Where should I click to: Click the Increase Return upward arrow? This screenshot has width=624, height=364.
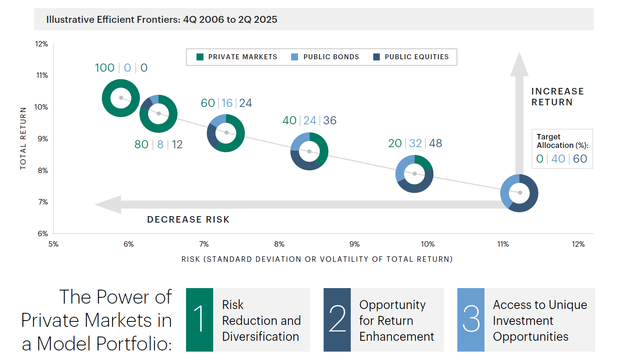(x=519, y=116)
